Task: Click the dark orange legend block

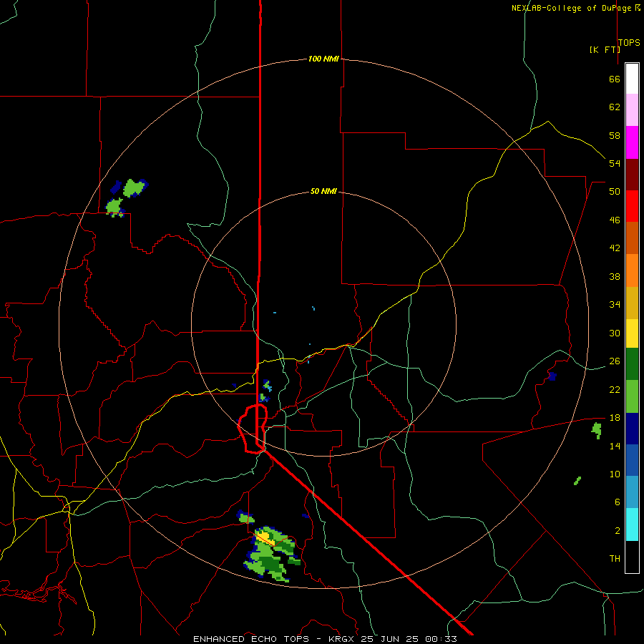Action: [632, 238]
